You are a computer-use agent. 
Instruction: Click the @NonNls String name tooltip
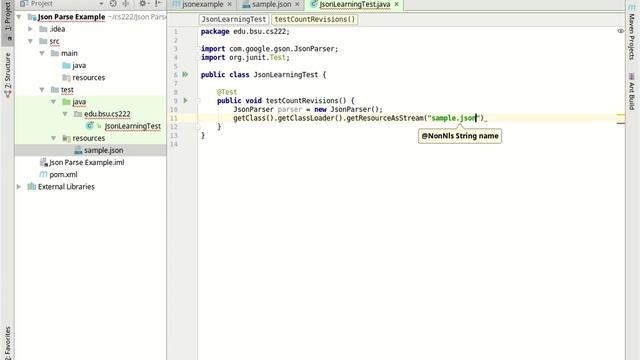tap(460, 136)
